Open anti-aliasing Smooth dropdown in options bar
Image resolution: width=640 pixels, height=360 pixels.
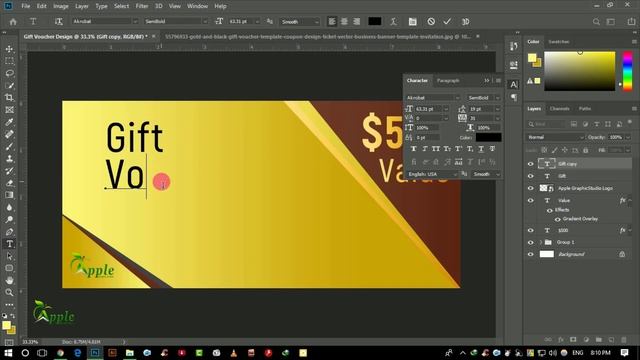[316, 22]
